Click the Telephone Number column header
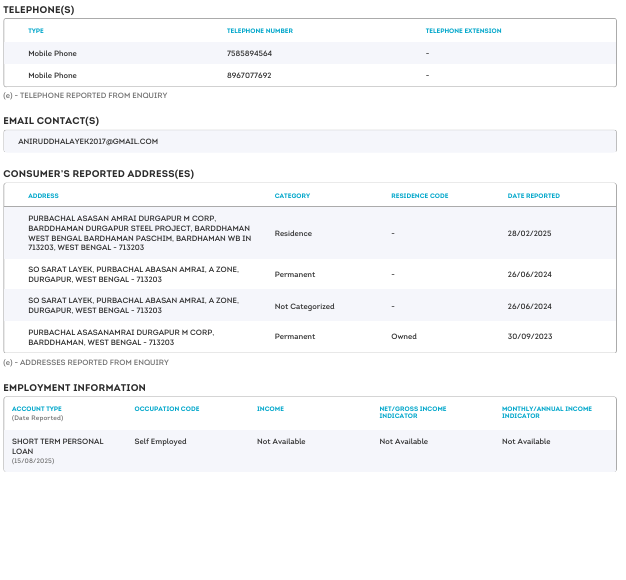626x580 pixels. coord(259,31)
